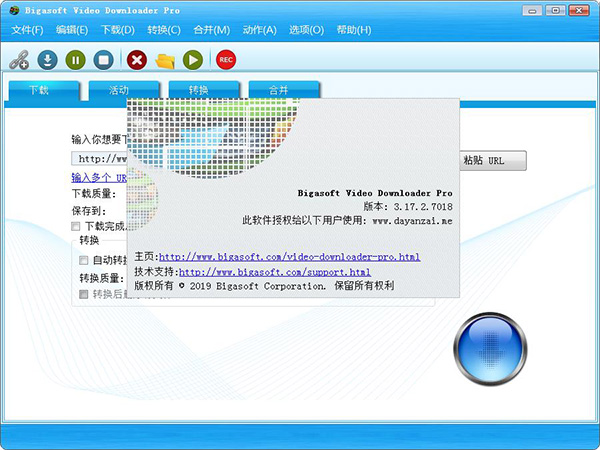Click the 粘贴 URL button
600x450 pixels.
(493, 160)
